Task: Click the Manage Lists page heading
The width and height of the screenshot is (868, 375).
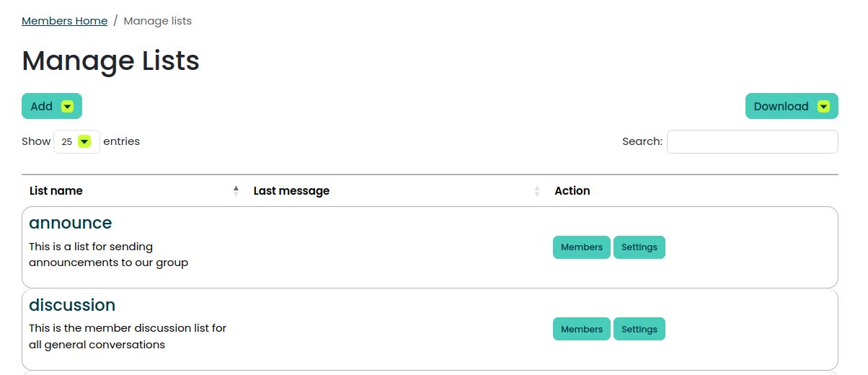Action: [110, 61]
